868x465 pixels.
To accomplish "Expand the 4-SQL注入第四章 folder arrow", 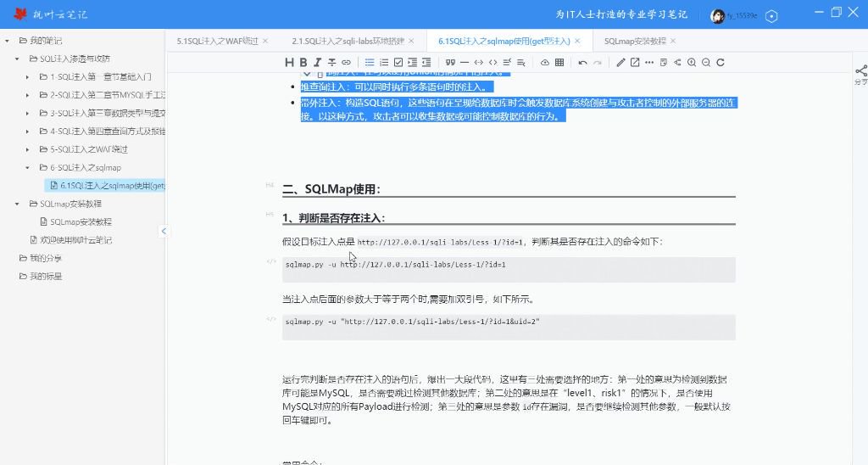I will [x=28, y=132].
